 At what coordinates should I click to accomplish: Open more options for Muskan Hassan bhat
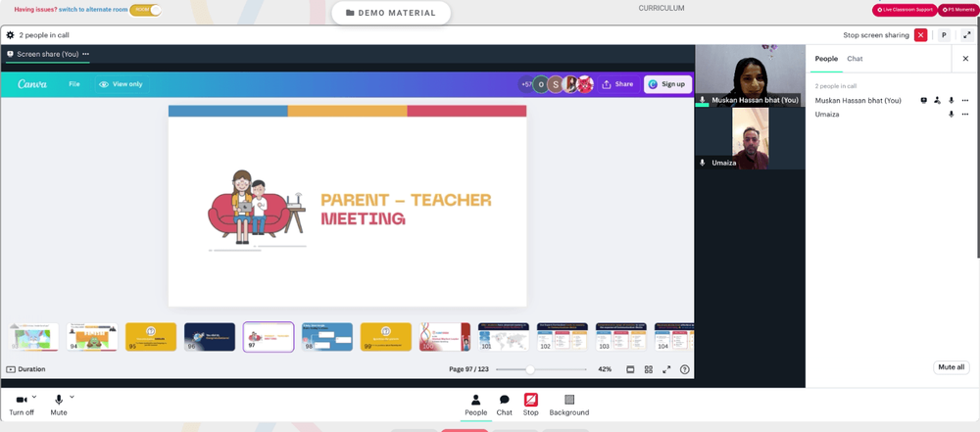coord(965,101)
